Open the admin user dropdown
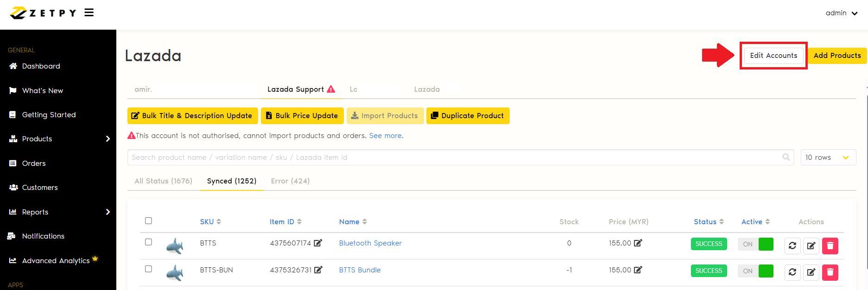868x290 pixels. point(841,13)
